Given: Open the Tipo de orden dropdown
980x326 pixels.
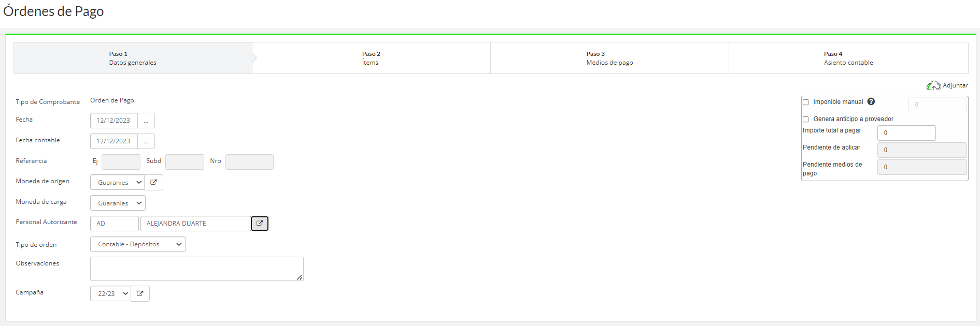Looking at the screenshot, I should tap(138, 244).
